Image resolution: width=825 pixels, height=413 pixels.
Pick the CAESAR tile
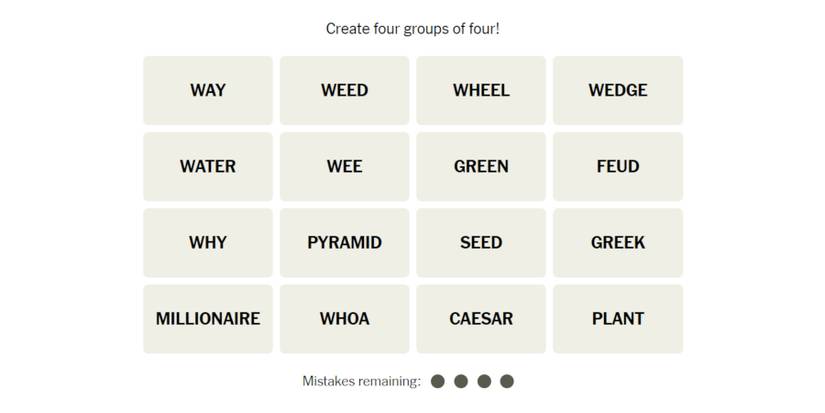481,319
